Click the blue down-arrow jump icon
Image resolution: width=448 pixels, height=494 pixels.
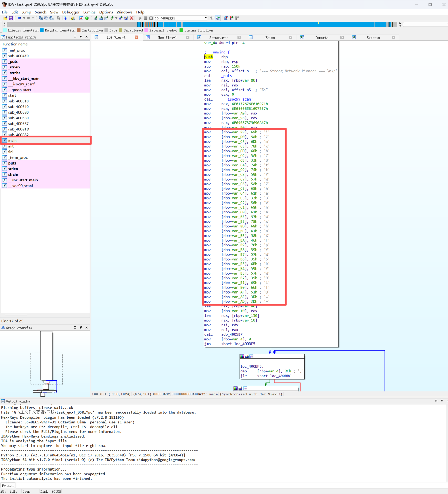(66, 18)
